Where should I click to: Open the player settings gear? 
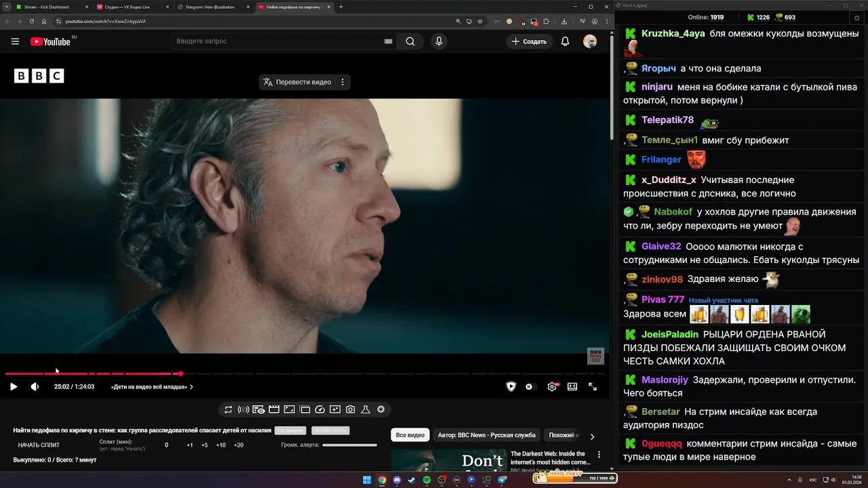552,386
